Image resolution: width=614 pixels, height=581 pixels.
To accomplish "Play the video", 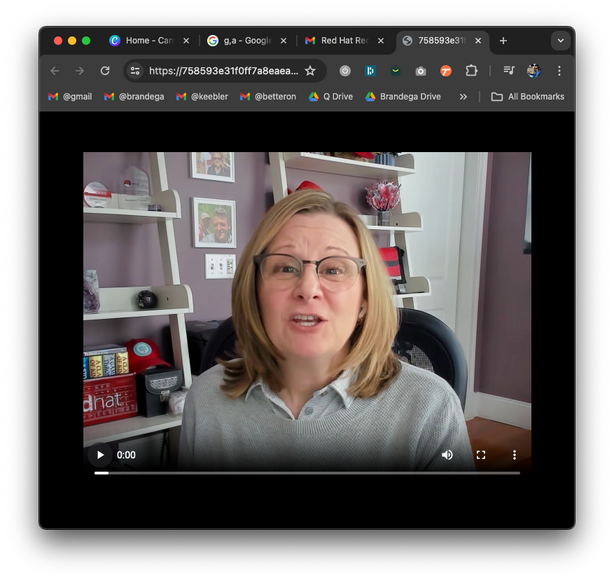I will [x=100, y=455].
